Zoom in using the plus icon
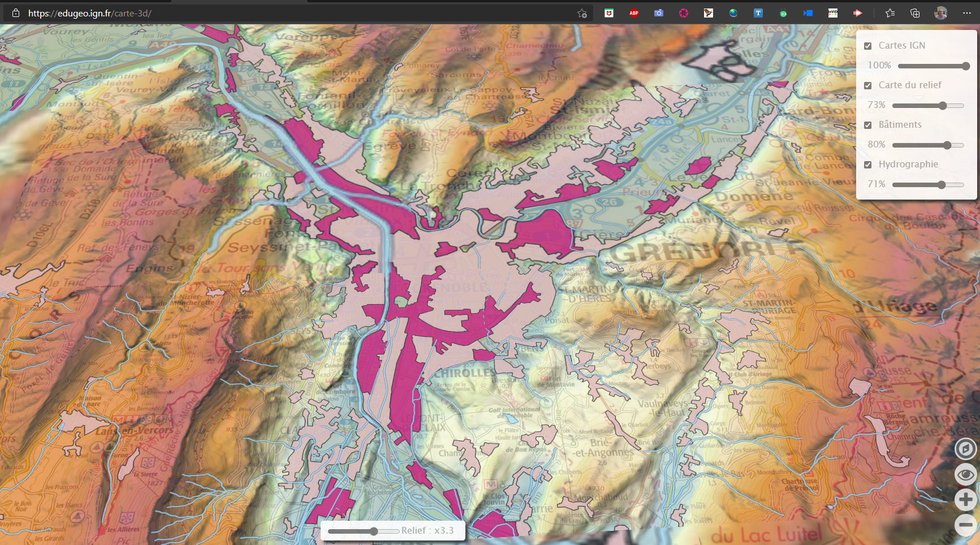Image resolution: width=980 pixels, height=545 pixels. coord(965,500)
